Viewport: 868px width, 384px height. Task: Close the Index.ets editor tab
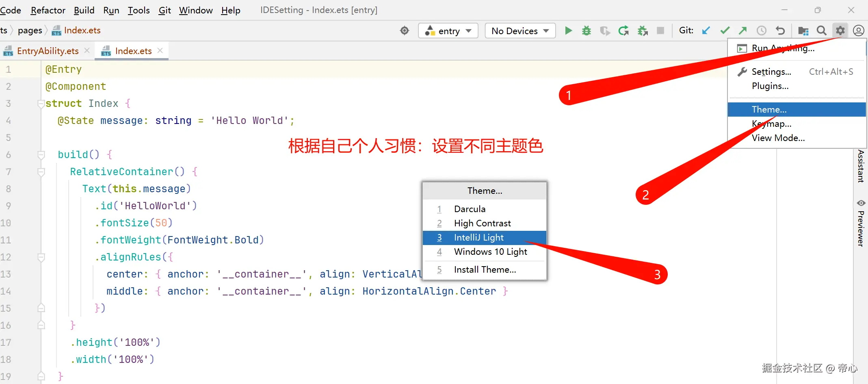pyautogui.click(x=160, y=50)
